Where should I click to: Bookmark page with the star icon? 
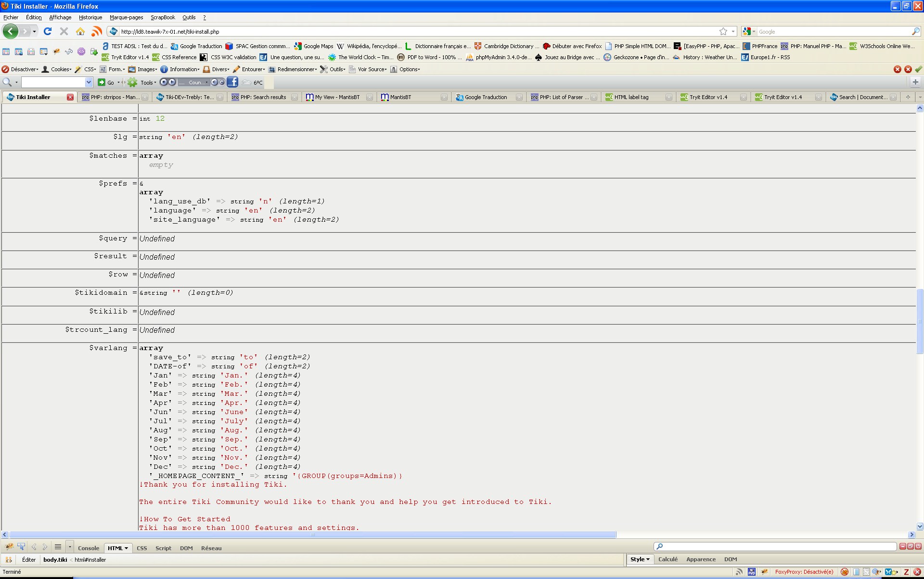click(723, 31)
